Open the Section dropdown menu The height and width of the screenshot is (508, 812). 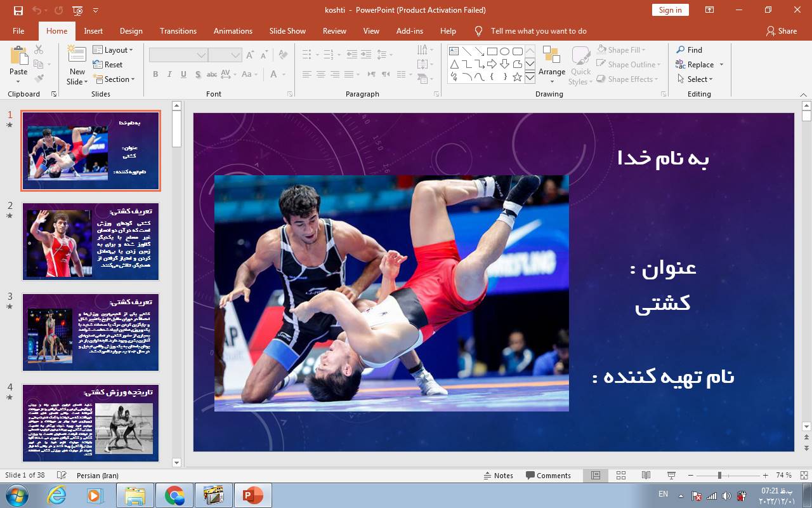114,79
